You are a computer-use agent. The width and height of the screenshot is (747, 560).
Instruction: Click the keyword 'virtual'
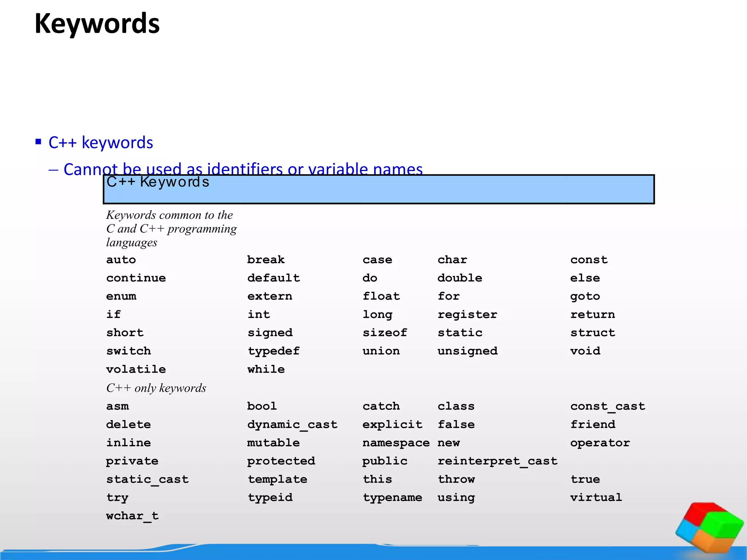click(x=596, y=497)
